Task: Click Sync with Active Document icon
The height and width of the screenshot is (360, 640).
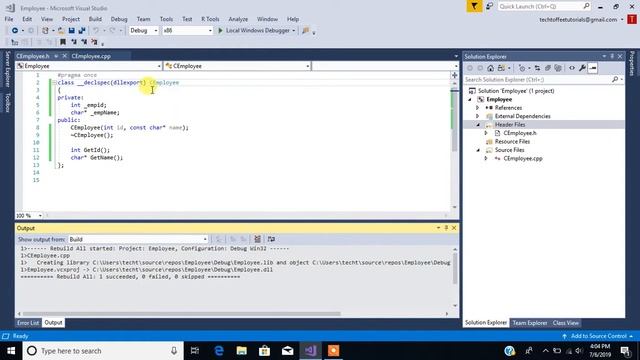Action: [x=537, y=68]
